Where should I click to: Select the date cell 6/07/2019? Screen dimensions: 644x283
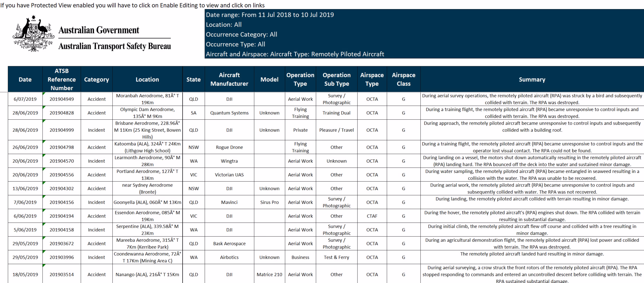click(25, 99)
